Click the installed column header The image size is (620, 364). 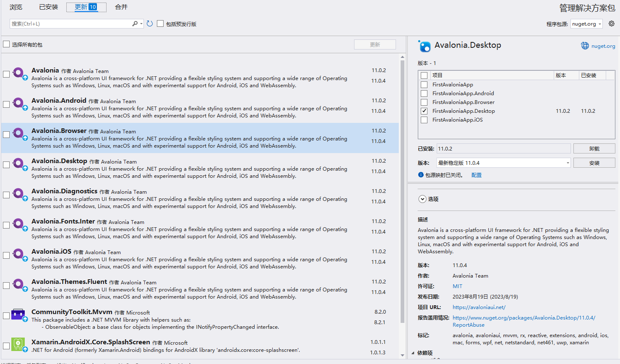593,75
